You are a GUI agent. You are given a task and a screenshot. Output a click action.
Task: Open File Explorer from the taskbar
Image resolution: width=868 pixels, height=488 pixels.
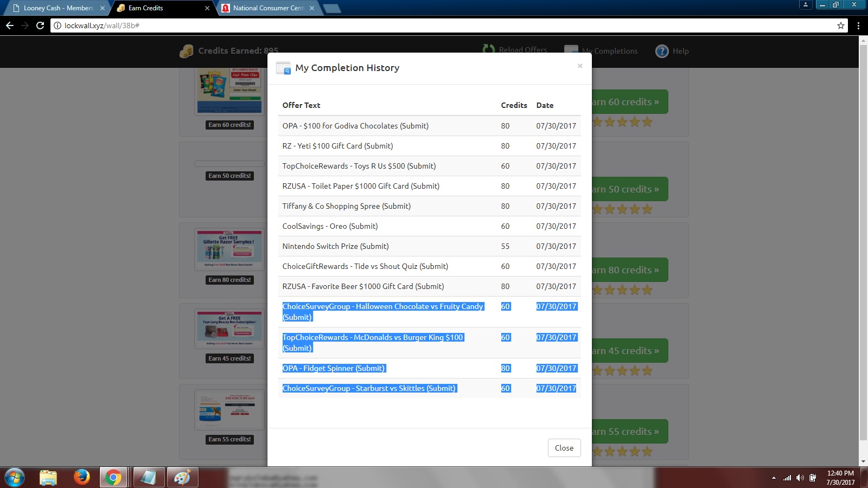pos(48,478)
